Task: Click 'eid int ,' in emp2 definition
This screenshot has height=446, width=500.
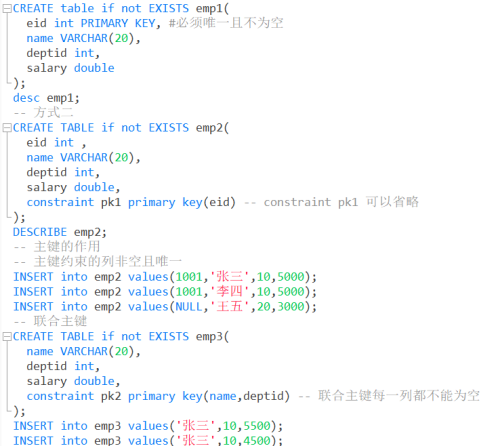Action: [x=57, y=143]
